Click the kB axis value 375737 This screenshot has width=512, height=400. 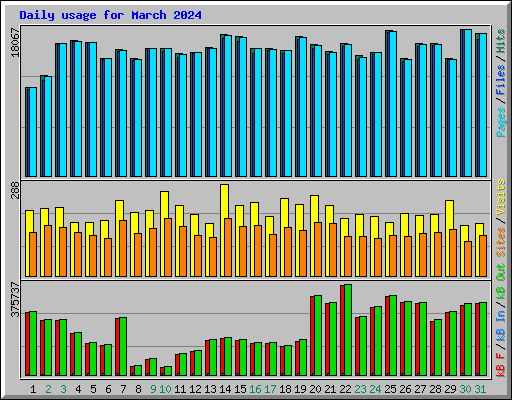pos(15,299)
